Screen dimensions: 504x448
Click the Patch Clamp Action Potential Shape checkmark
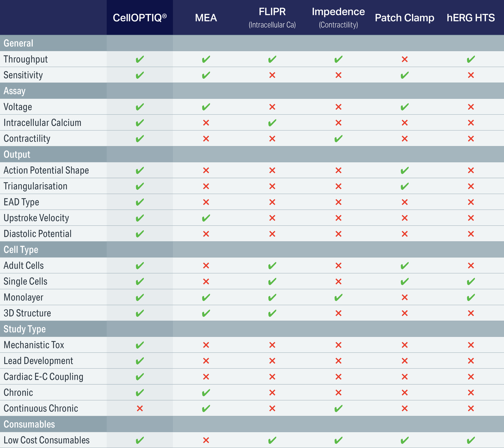[405, 170]
